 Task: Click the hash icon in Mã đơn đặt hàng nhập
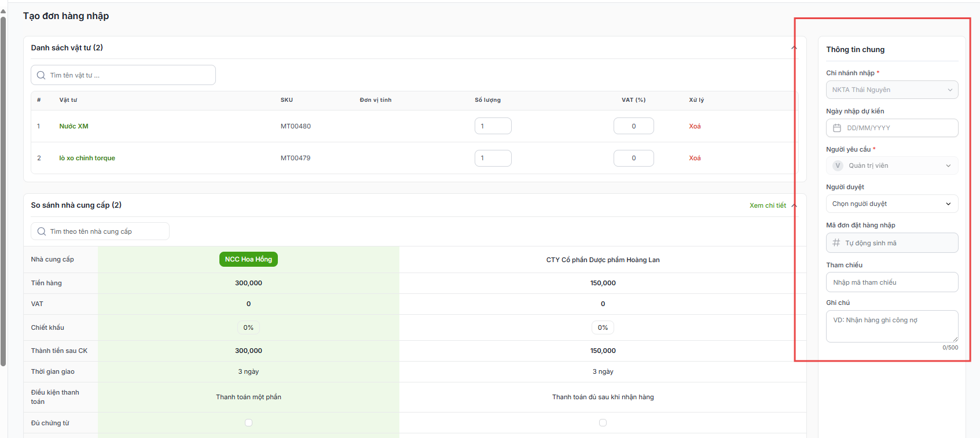pos(836,243)
